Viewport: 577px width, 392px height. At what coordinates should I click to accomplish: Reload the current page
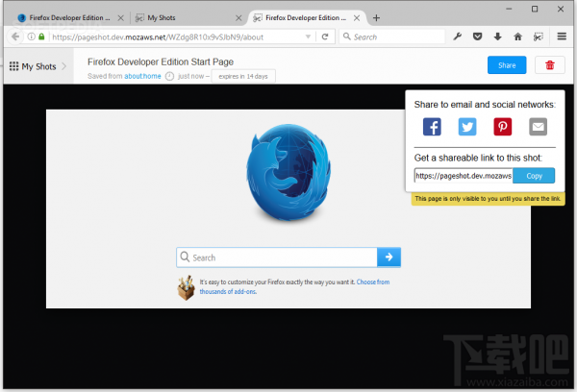click(x=325, y=37)
